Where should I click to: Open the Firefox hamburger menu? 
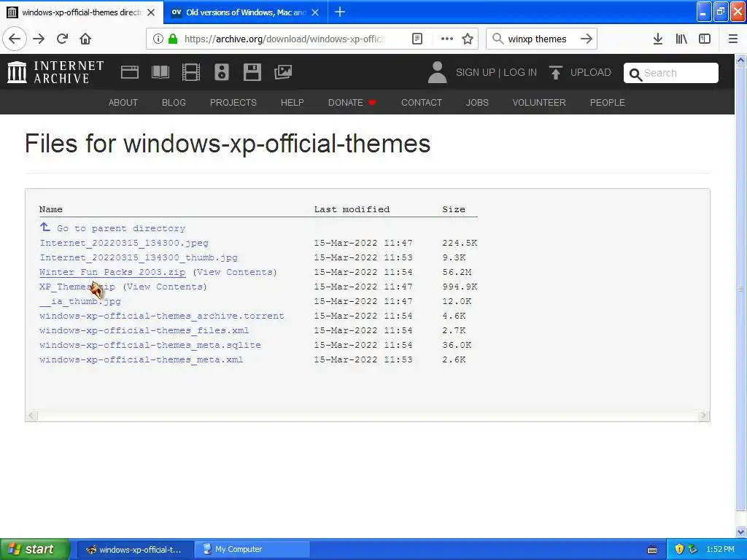coord(732,39)
